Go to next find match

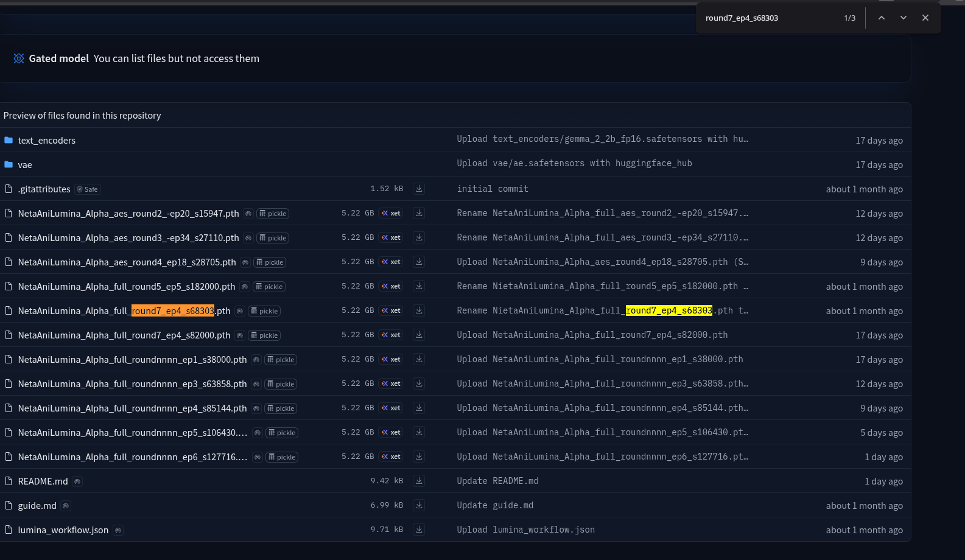904,18
